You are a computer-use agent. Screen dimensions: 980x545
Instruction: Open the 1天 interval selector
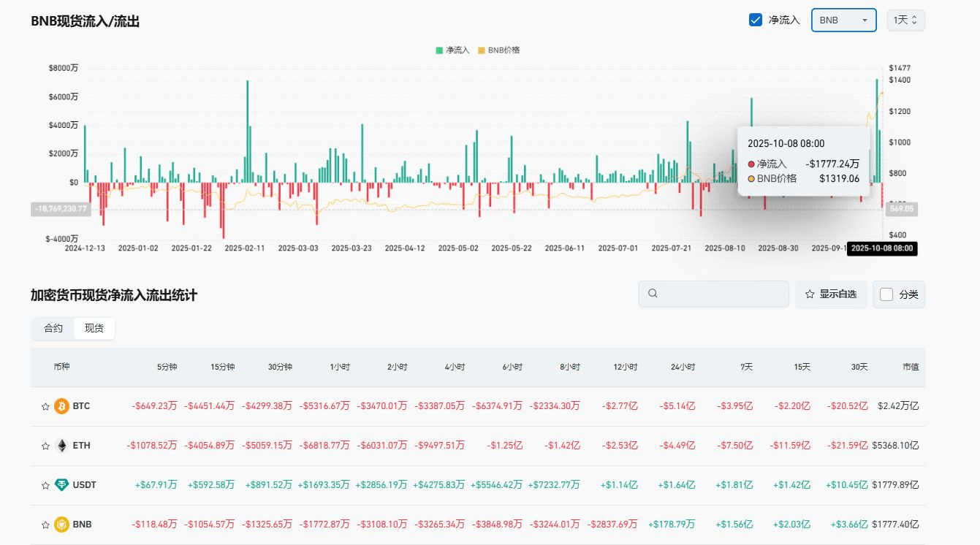tap(906, 20)
